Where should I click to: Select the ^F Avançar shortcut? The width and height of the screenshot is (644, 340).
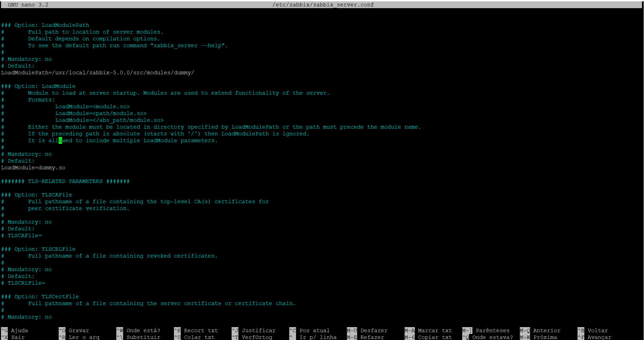point(594,337)
